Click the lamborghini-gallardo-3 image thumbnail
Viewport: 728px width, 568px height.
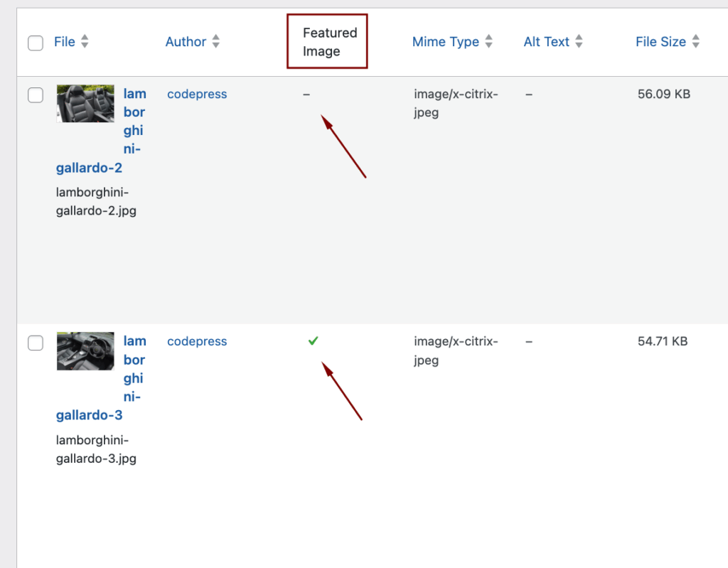[85, 350]
